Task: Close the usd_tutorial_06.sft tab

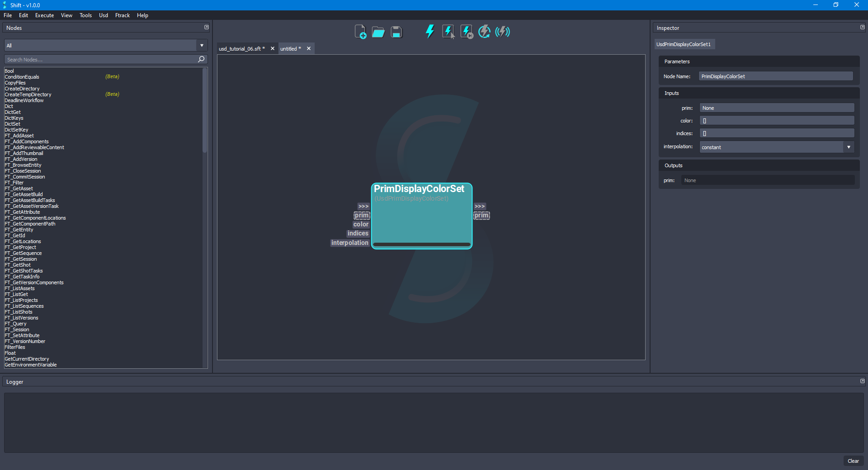Action: [x=272, y=48]
